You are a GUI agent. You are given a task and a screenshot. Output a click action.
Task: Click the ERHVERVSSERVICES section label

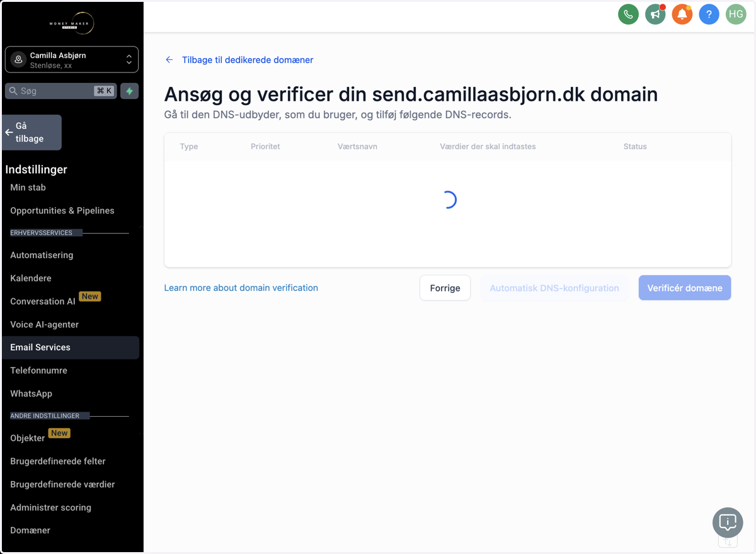click(42, 233)
